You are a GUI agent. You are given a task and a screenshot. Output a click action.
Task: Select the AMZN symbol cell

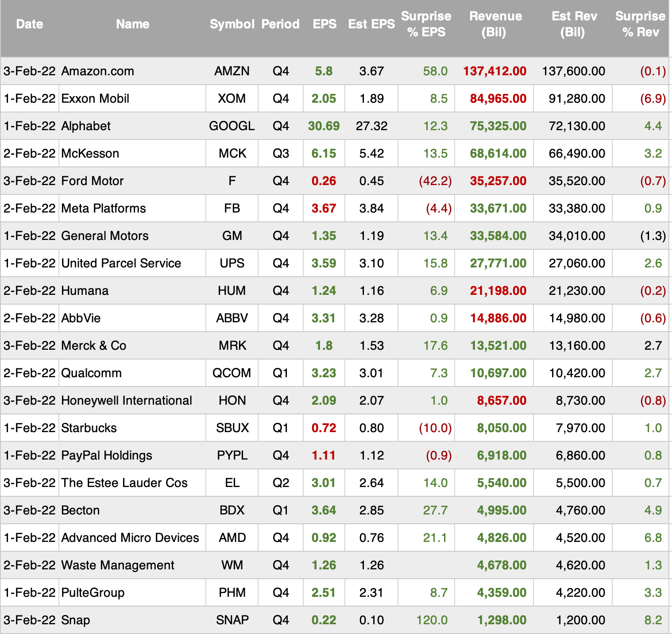[232, 71]
